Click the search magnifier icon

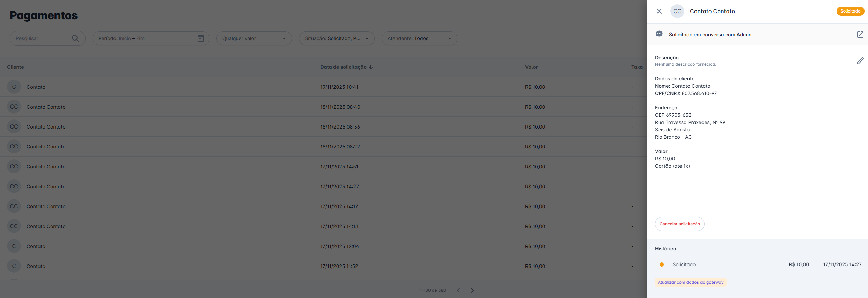click(x=75, y=38)
